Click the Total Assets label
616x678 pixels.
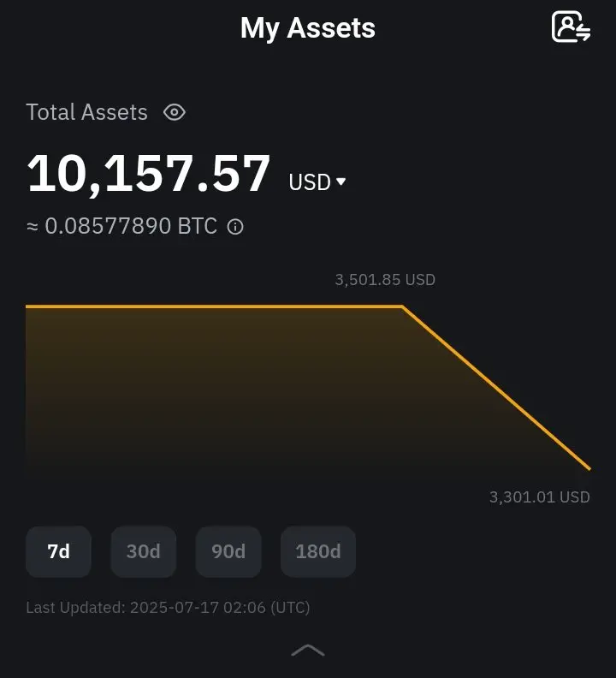87,112
